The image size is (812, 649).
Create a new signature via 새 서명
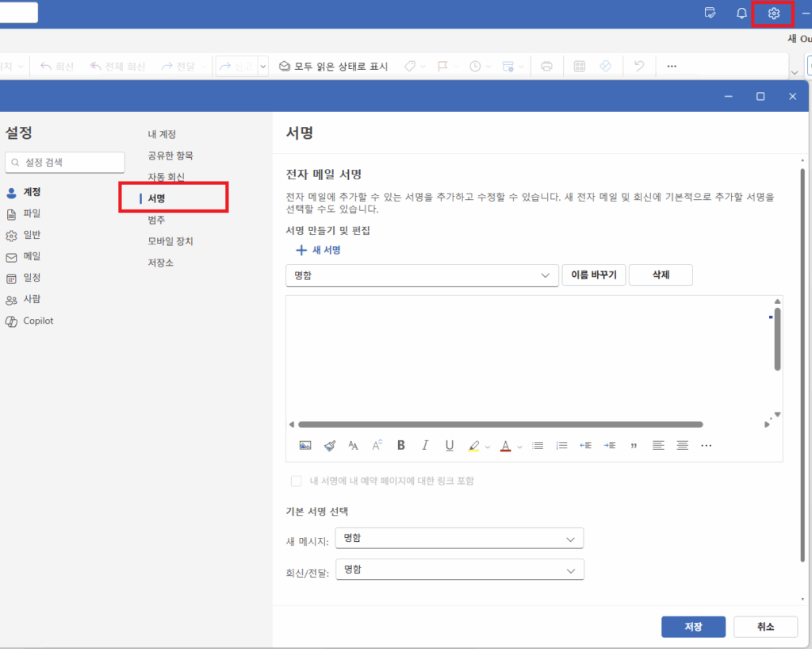click(x=320, y=249)
